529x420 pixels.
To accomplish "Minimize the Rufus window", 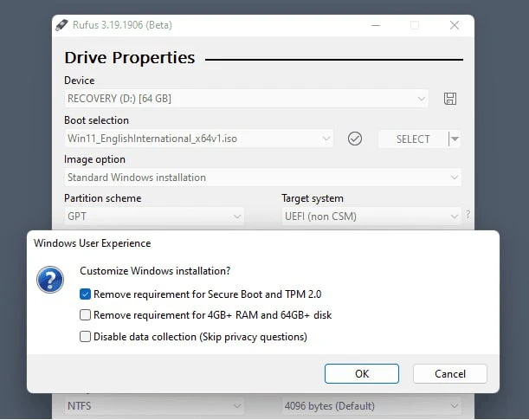I will tap(376, 25).
